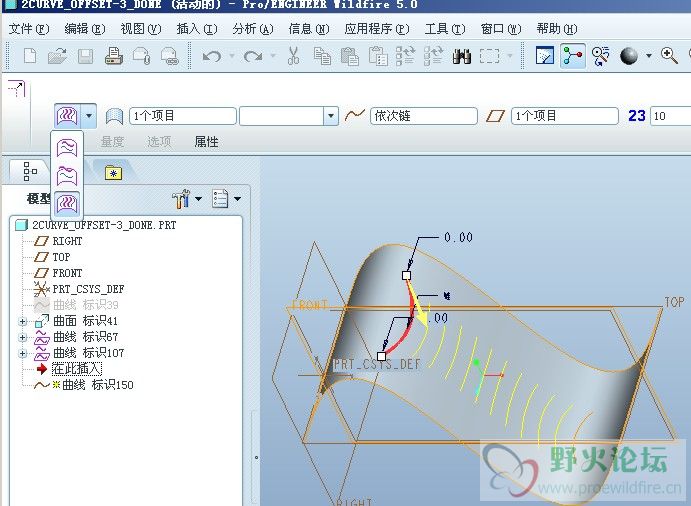Open the 窗口 menu
Image resolution: width=691 pixels, height=506 pixels.
pyautogui.click(x=501, y=29)
